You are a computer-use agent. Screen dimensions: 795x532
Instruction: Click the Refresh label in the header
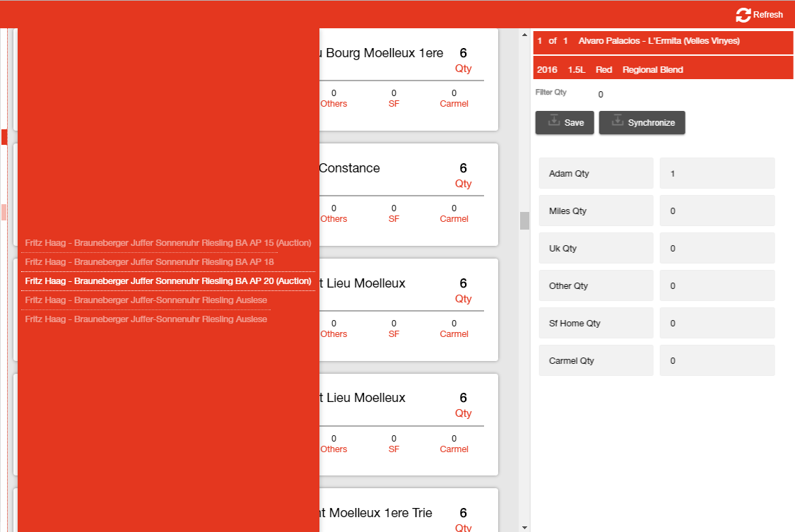767,15
